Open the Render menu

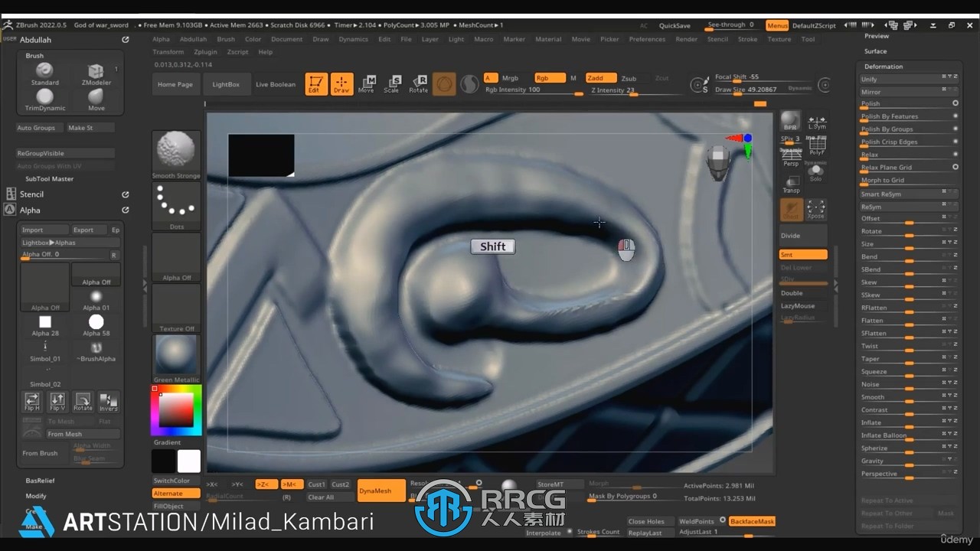[686, 39]
